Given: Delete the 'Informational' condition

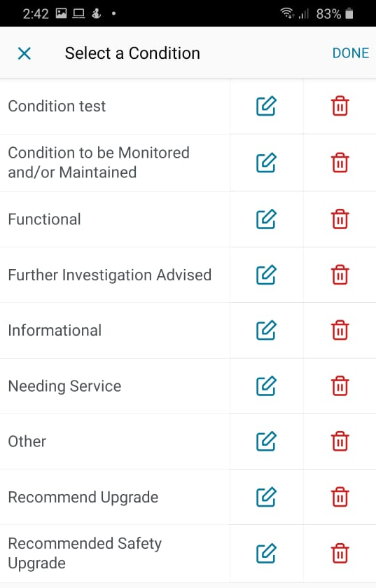Looking at the screenshot, I should pos(340,330).
